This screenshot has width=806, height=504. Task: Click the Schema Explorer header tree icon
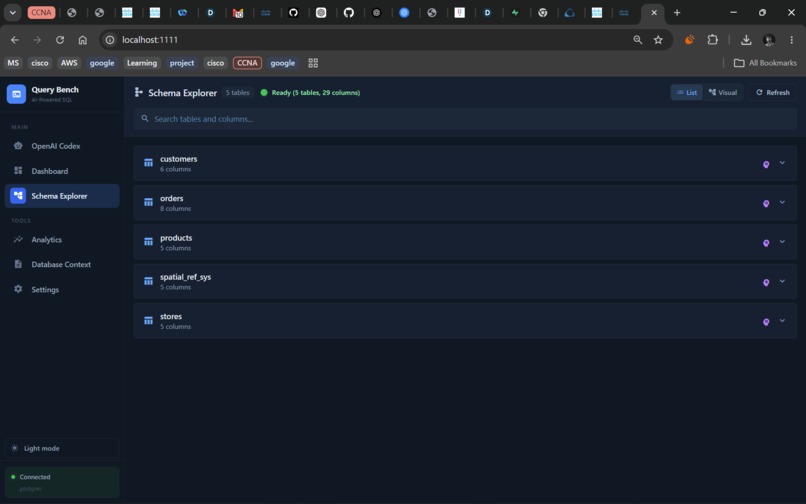pyautogui.click(x=138, y=92)
